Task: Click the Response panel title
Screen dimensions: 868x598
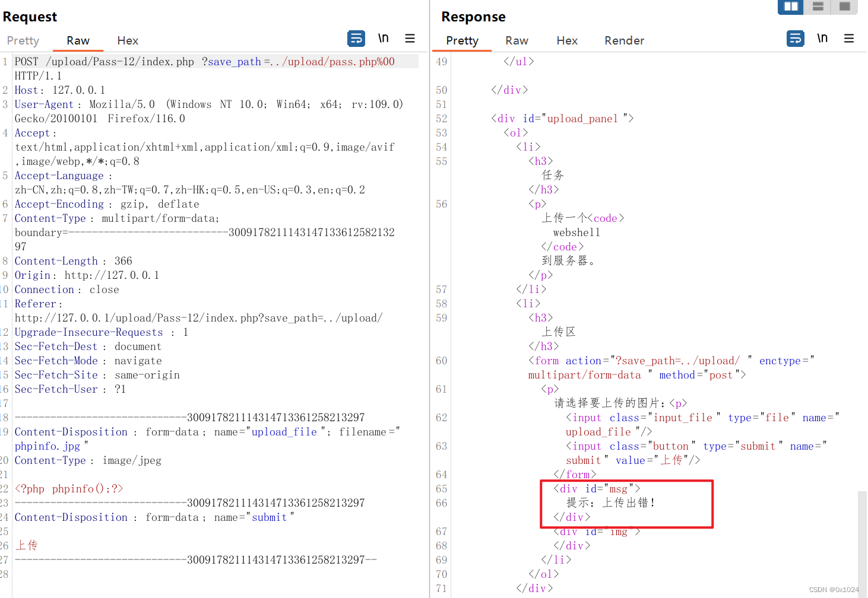Action: (x=473, y=17)
